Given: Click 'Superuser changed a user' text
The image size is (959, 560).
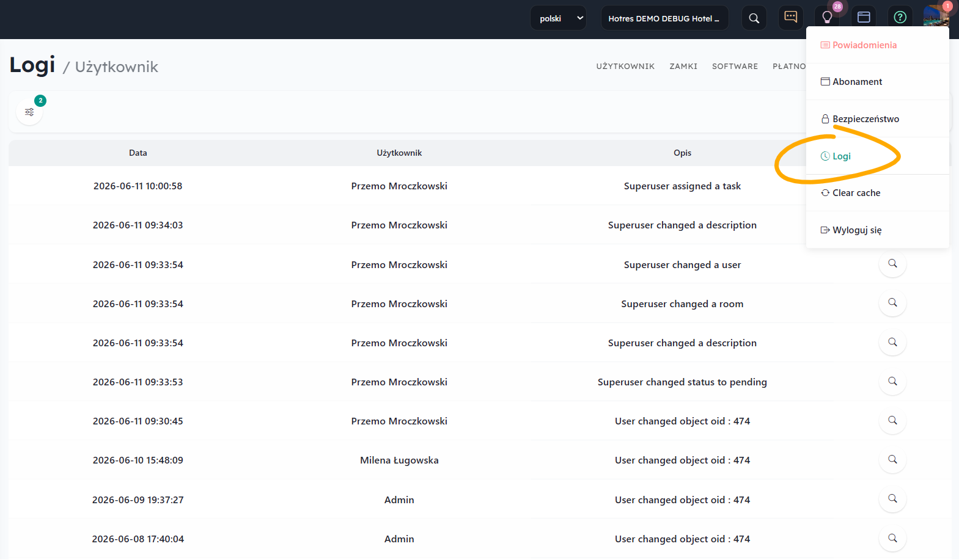Looking at the screenshot, I should (682, 265).
